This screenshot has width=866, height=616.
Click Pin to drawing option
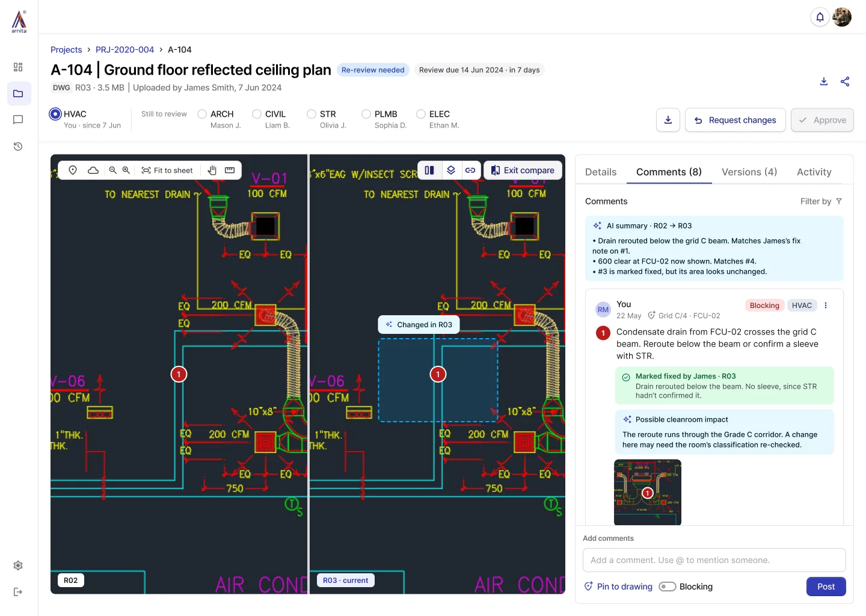[x=618, y=587]
